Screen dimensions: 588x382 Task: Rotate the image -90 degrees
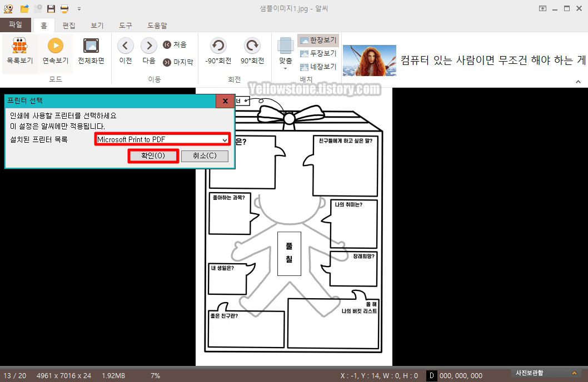218,53
